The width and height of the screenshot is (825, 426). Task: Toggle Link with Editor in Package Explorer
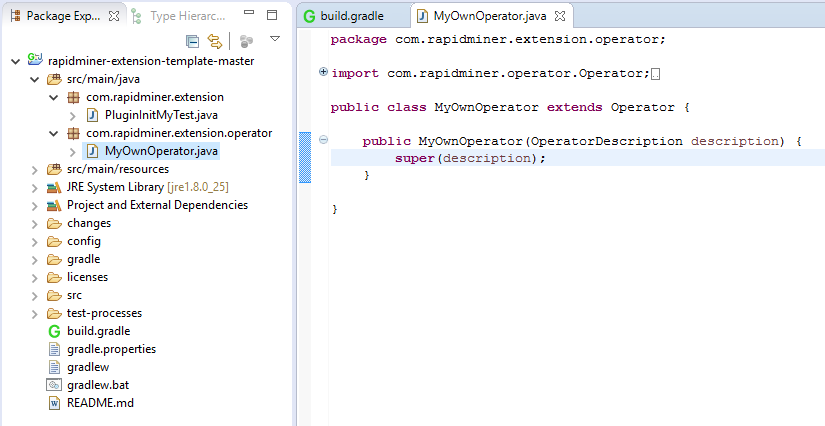[214, 41]
